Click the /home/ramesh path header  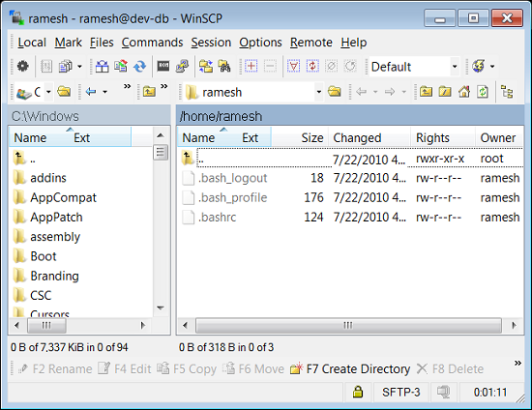pyautogui.click(x=221, y=116)
